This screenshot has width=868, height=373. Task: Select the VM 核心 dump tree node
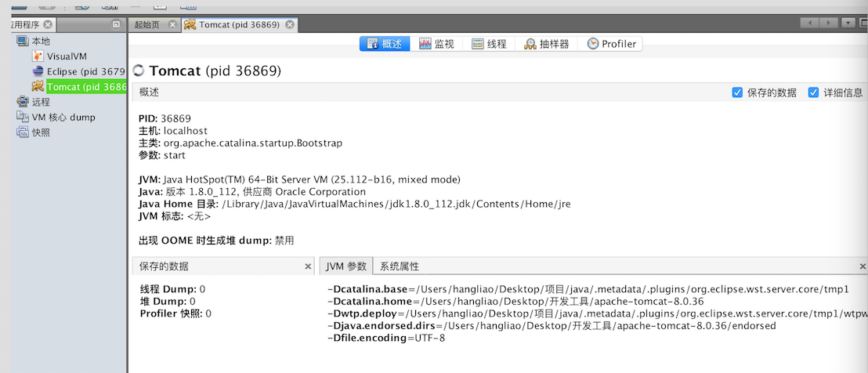coord(63,118)
